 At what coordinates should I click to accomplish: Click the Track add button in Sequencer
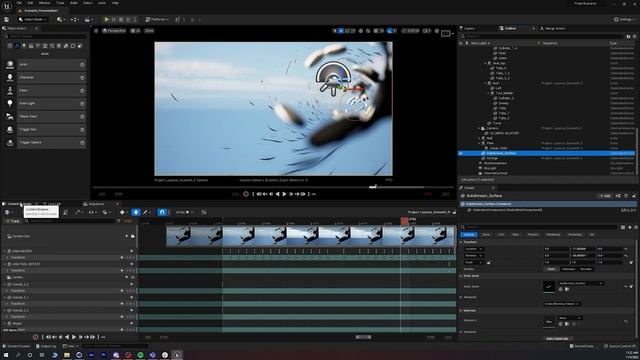click(x=12, y=221)
